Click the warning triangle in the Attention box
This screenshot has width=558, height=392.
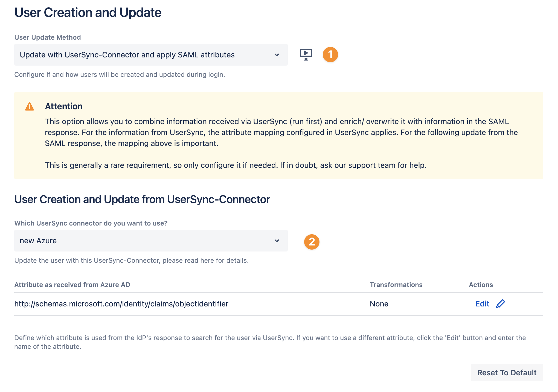[x=30, y=106]
